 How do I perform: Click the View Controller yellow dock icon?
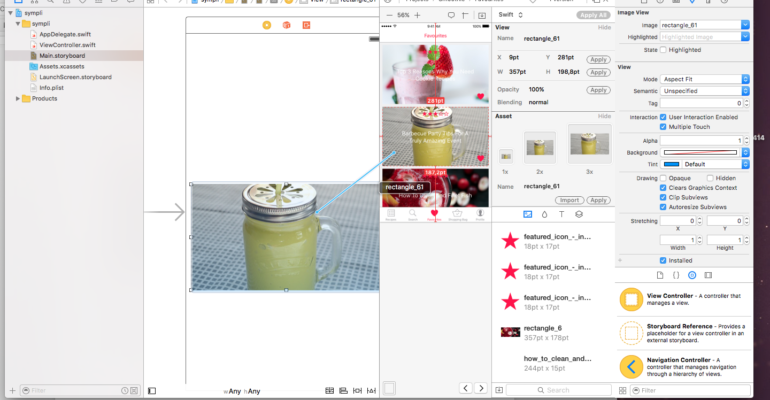pos(267,25)
